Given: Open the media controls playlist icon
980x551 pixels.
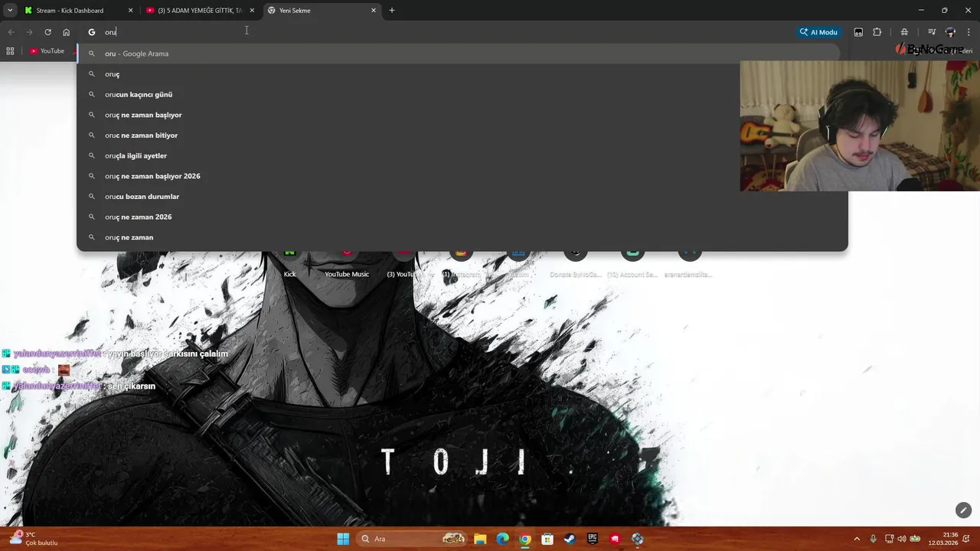Looking at the screenshot, I should (x=932, y=32).
